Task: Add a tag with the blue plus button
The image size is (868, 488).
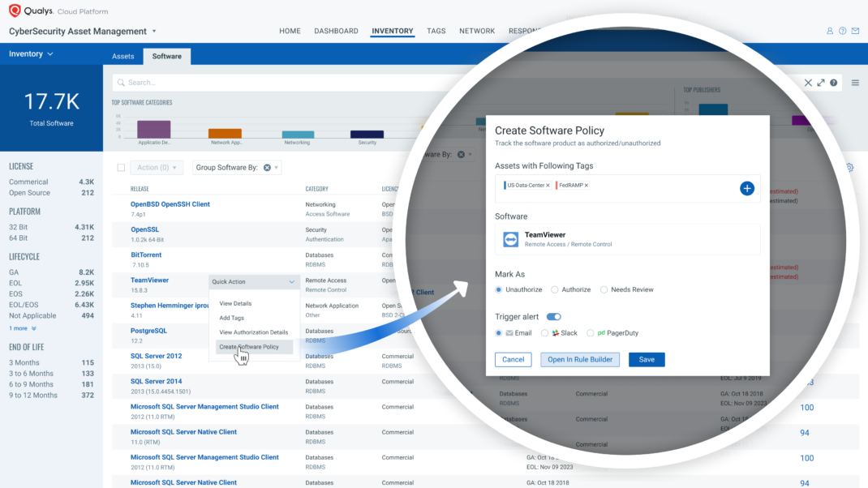Action: (747, 189)
